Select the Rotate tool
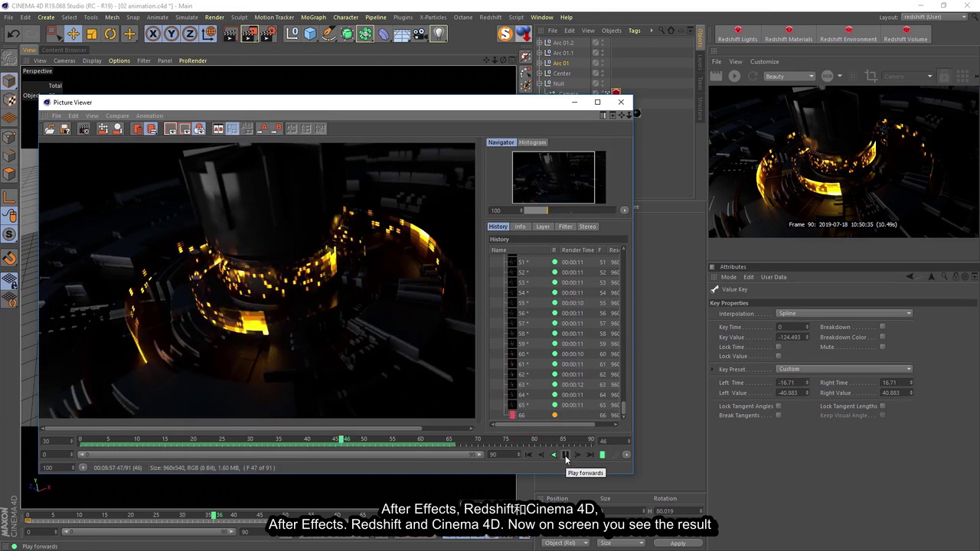This screenshot has height=551, width=980. coord(110,34)
